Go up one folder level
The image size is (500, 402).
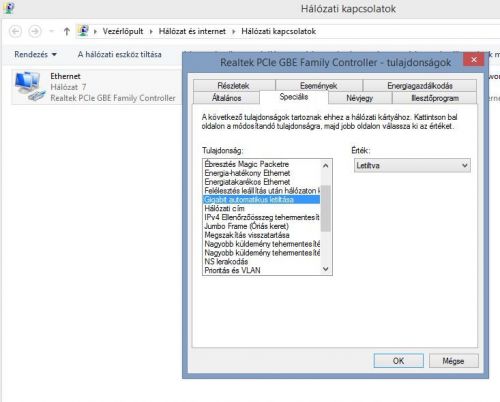click(67, 31)
